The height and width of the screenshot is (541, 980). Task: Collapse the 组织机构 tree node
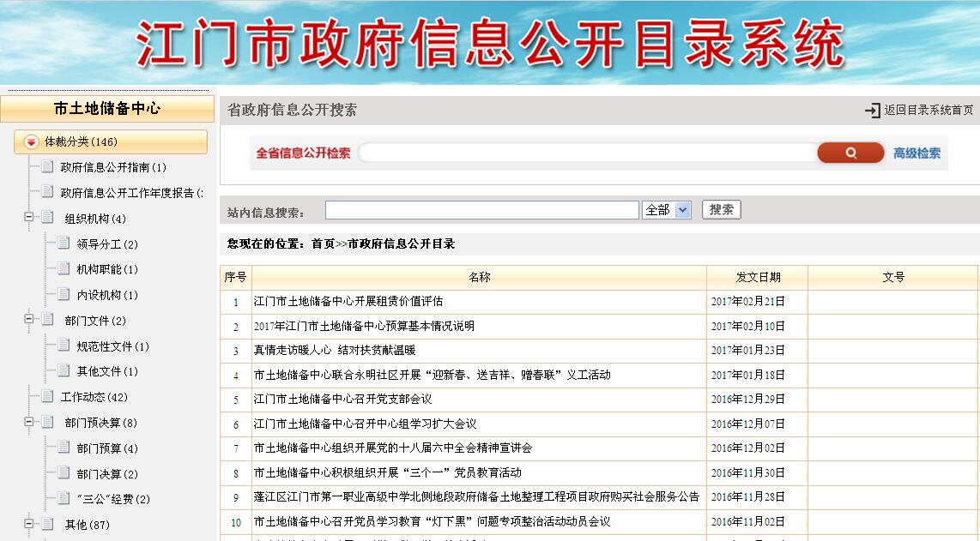pyautogui.click(x=29, y=218)
